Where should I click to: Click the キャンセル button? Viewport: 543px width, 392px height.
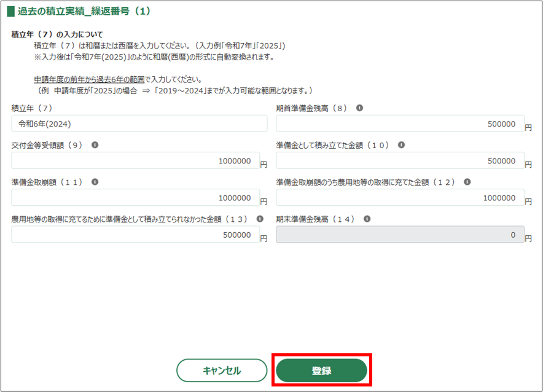(x=222, y=370)
